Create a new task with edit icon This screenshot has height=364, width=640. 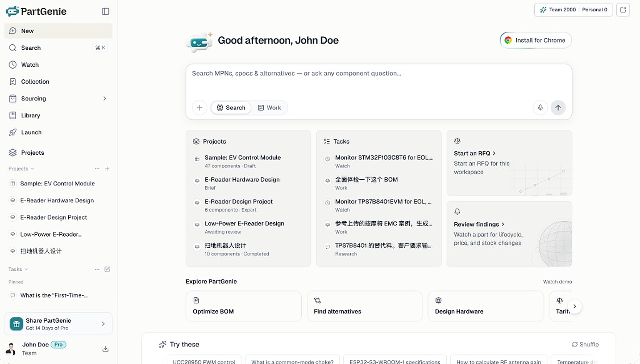[107, 269]
